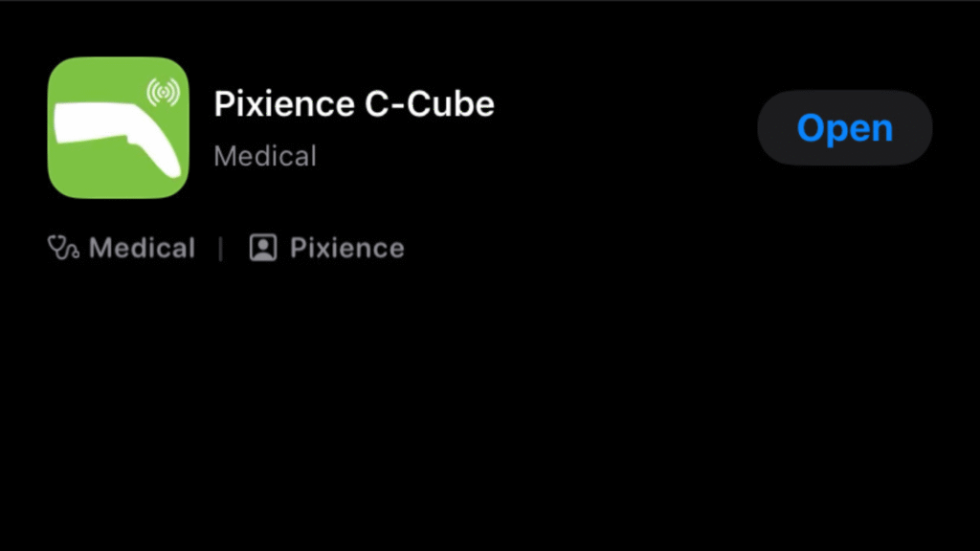This screenshot has height=551, width=980.
Task: Click the blue Open text
Action: click(844, 128)
